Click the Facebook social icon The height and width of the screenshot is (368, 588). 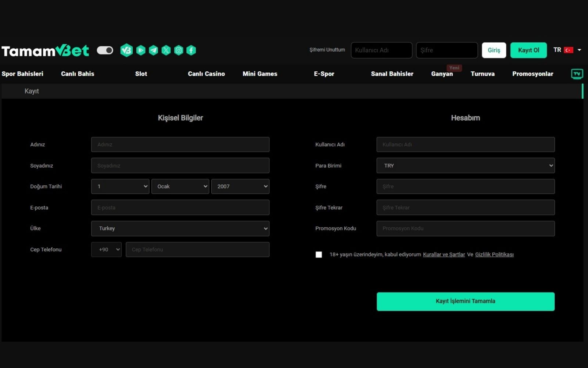coord(191,50)
